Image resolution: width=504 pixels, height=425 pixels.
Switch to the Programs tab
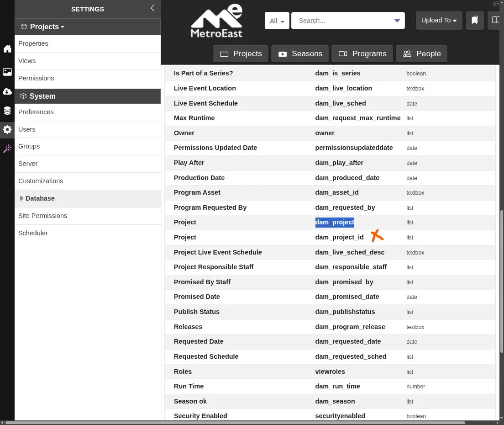(x=362, y=53)
